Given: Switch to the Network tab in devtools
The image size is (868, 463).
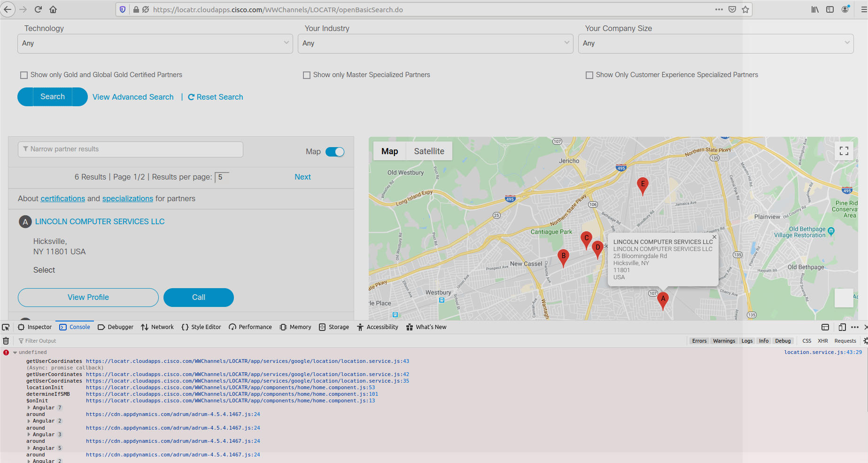Looking at the screenshot, I should (x=157, y=327).
